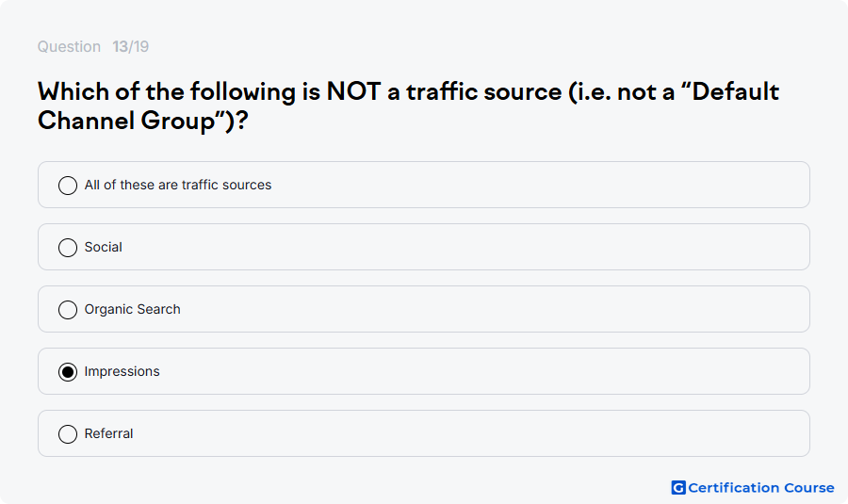
Task: Click the 'All of these are traffic sources' label text
Action: click(x=178, y=185)
